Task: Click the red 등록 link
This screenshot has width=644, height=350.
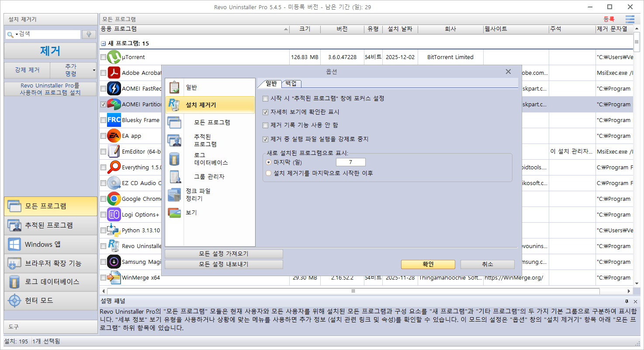Action: (x=609, y=19)
